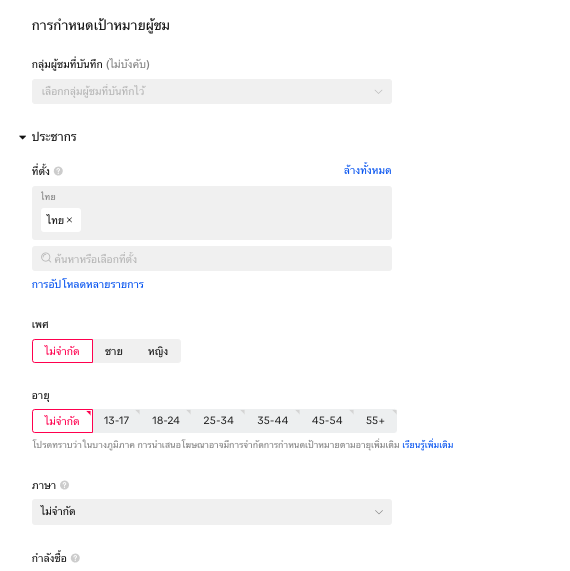This screenshot has height=571, width=570.
Task: Select age range 13-17
Action: click(x=117, y=421)
